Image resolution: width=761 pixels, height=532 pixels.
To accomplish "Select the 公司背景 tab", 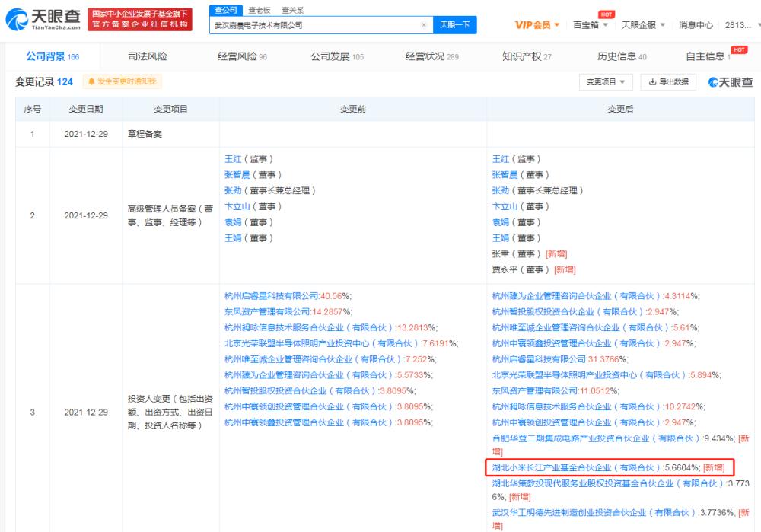I will click(53, 56).
